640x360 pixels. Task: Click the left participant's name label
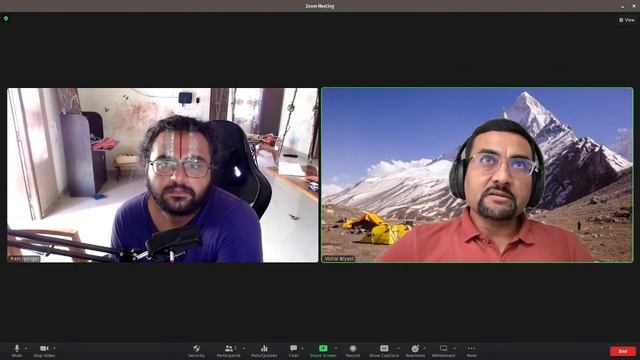24,259
